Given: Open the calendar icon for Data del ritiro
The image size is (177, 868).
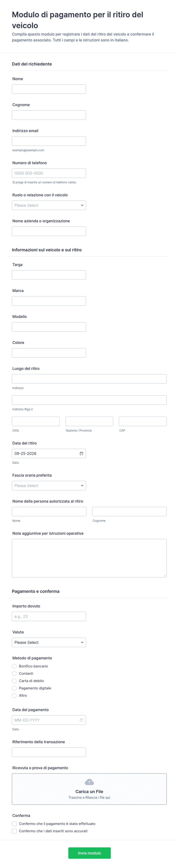Looking at the screenshot, I should pyautogui.click(x=81, y=453).
